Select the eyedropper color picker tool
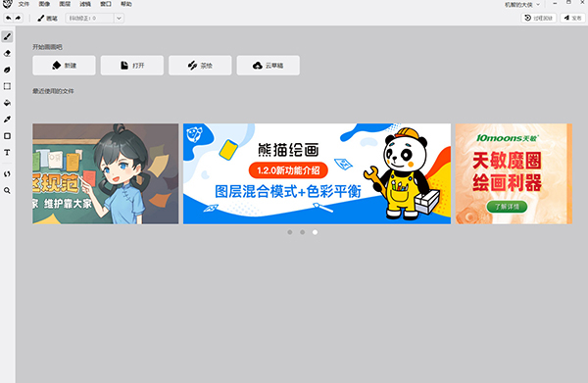Image resolution: width=588 pixels, height=383 pixels. (x=7, y=120)
